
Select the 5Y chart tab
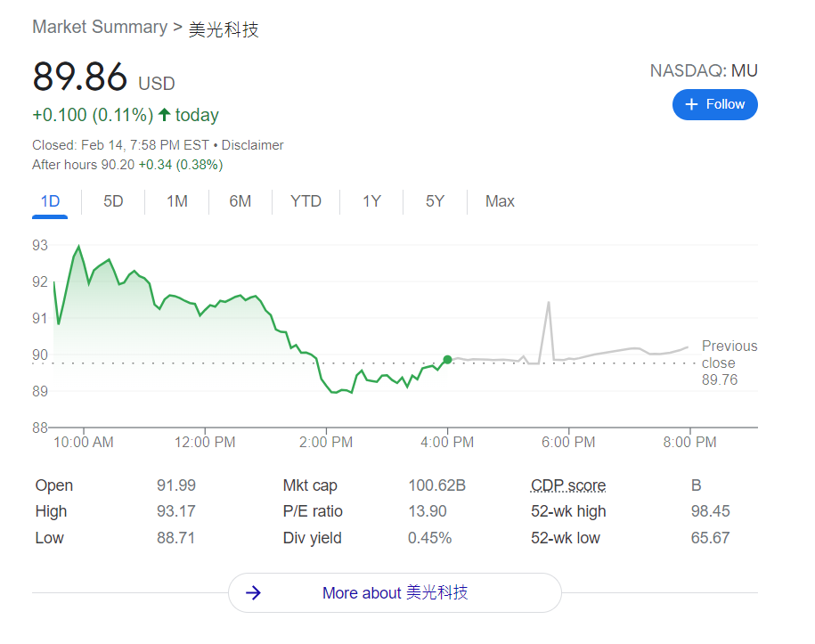click(x=435, y=201)
